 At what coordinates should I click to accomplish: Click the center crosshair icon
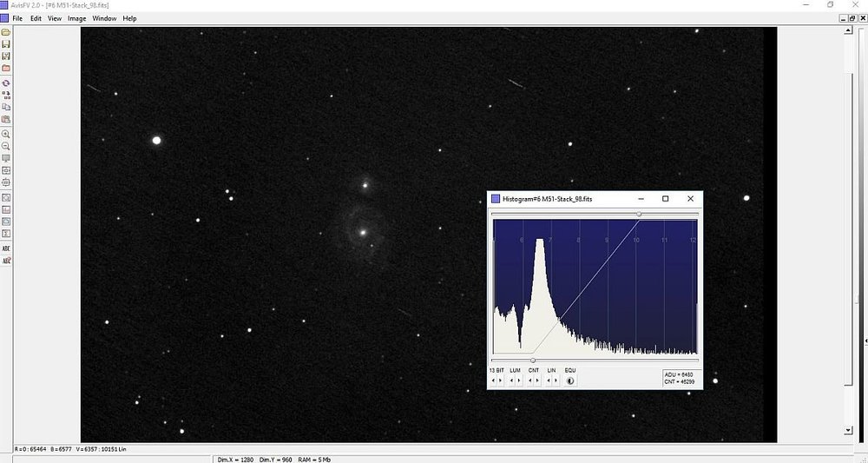pos(6,182)
